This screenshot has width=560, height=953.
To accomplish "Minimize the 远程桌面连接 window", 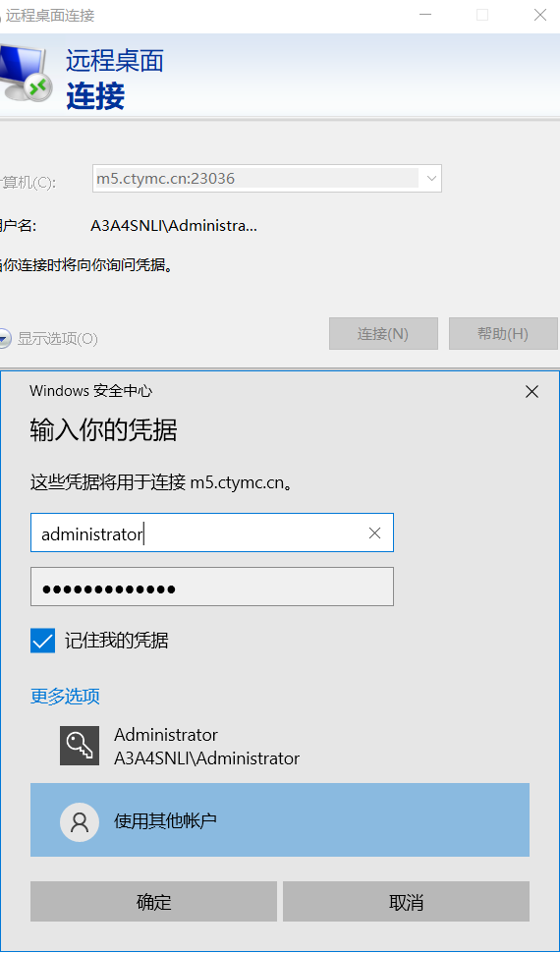I will pos(425,15).
